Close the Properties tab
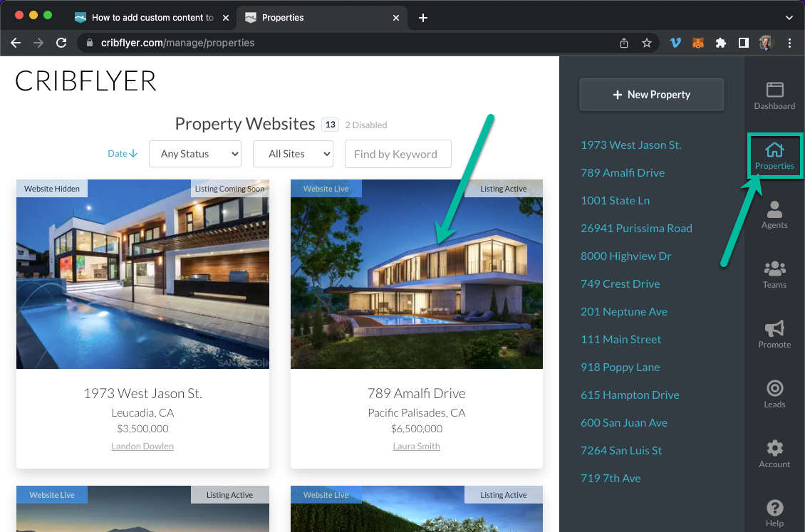 point(396,18)
